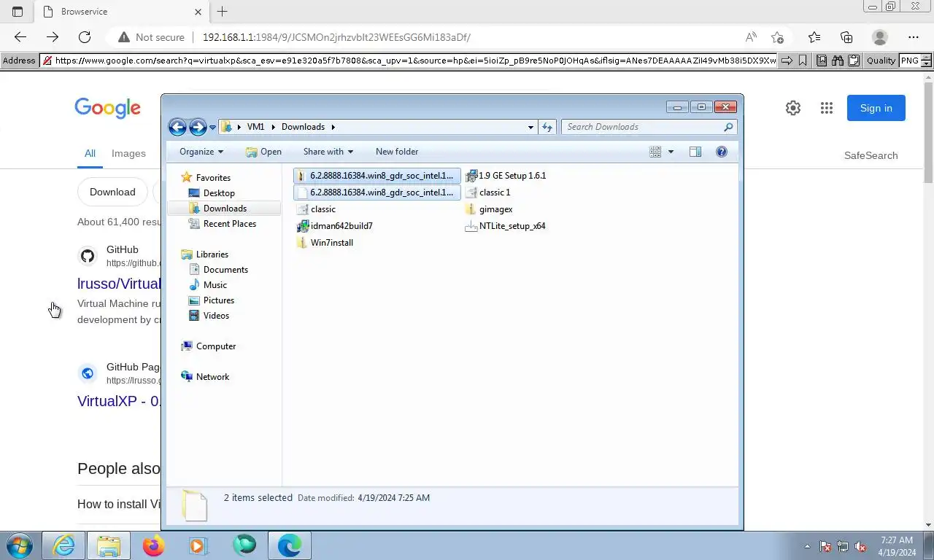Open Desktop in navigation pane
The height and width of the screenshot is (560, 934).
(219, 193)
